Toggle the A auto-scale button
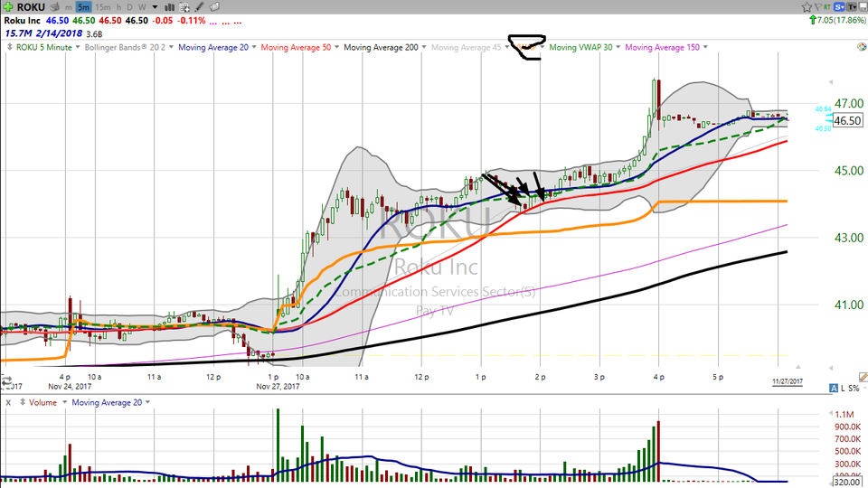 pos(834,388)
